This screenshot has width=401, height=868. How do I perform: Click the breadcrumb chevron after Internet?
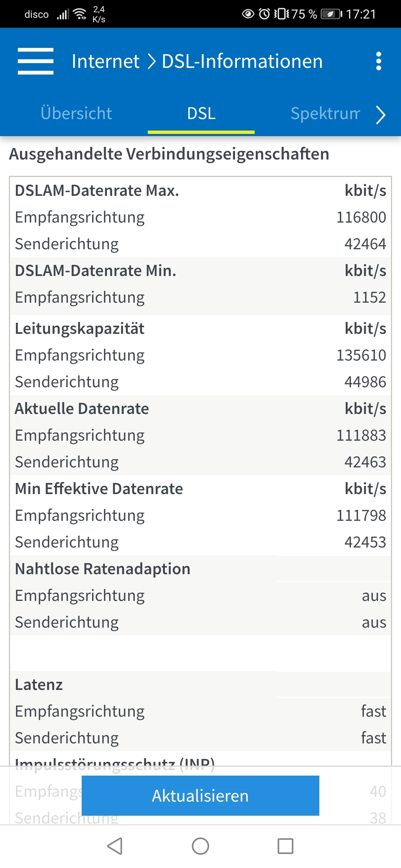(x=151, y=61)
